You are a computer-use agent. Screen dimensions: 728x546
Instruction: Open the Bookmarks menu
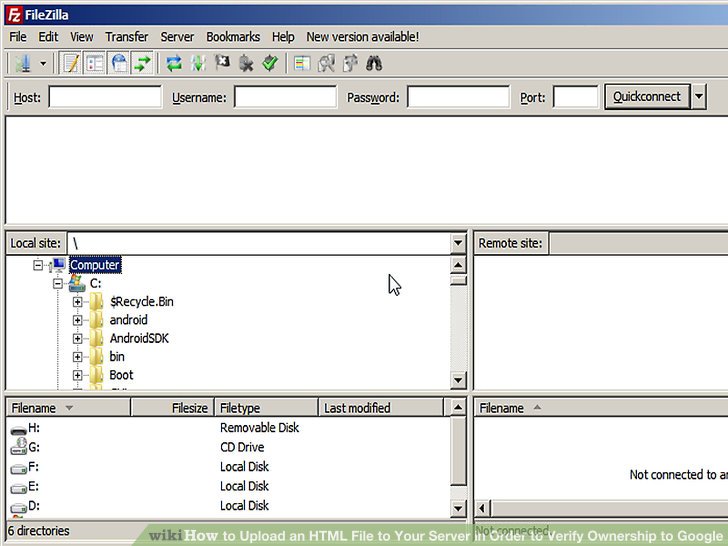[x=232, y=37]
